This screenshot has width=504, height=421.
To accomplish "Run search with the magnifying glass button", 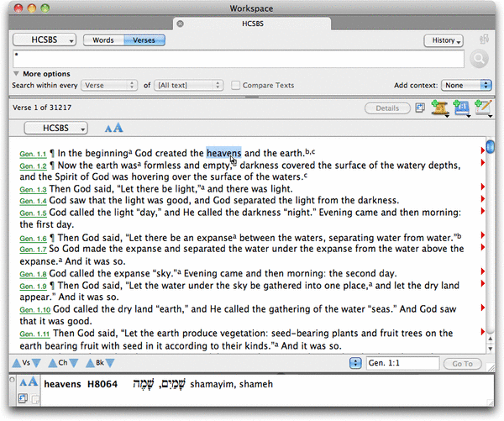I will click(x=479, y=59).
